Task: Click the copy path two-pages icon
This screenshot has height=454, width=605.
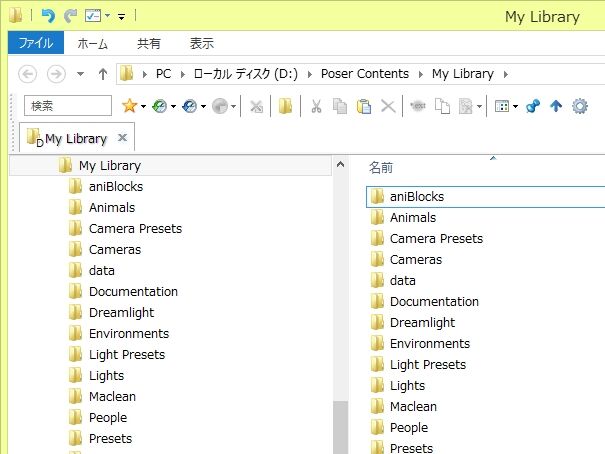Action: tap(442, 106)
